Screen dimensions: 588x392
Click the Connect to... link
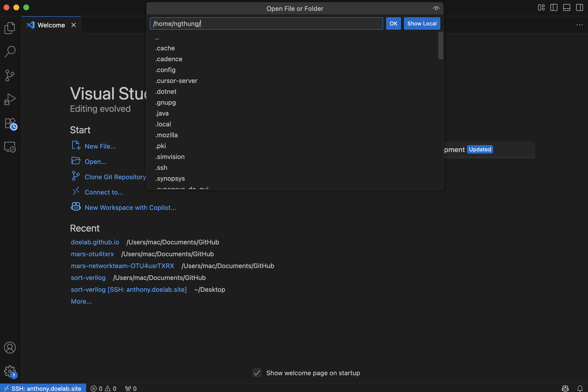pyautogui.click(x=104, y=192)
